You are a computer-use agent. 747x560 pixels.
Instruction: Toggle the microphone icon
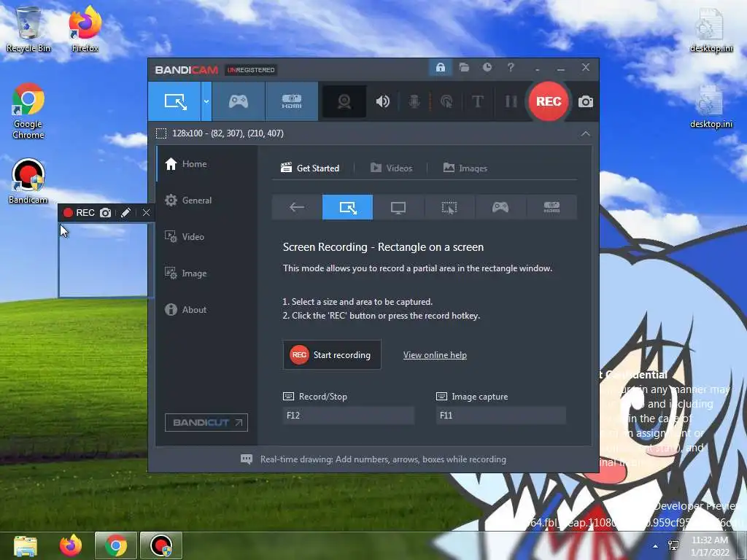coord(414,101)
